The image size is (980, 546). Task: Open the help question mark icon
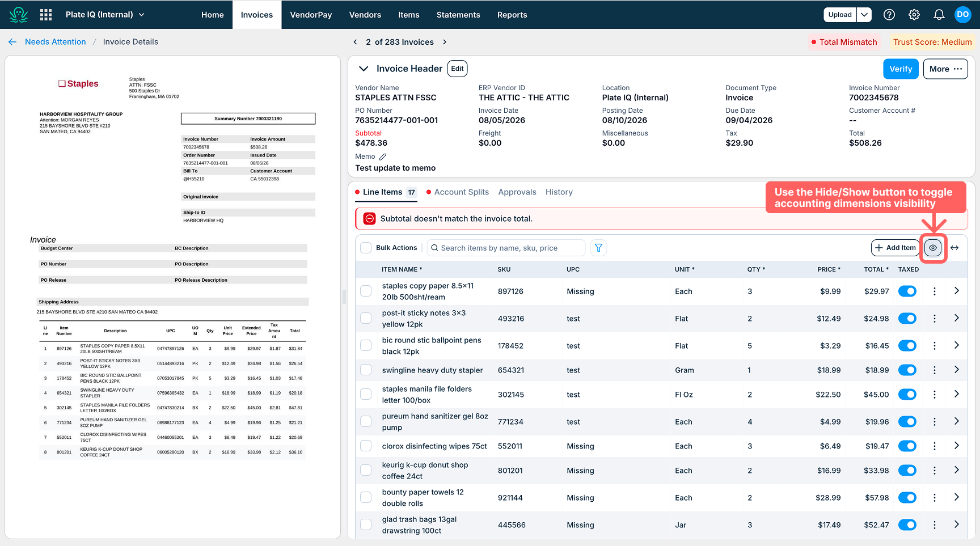click(889, 15)
